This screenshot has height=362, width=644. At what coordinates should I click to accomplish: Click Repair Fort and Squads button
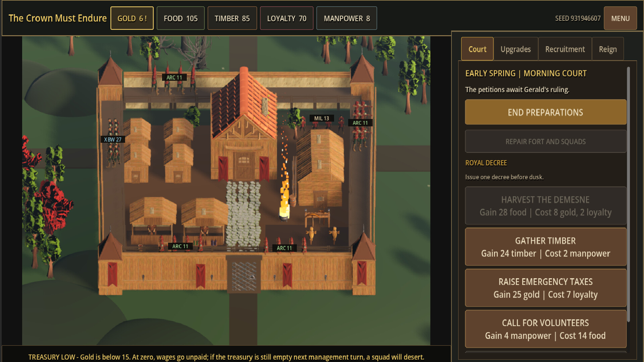coord(545,141)
